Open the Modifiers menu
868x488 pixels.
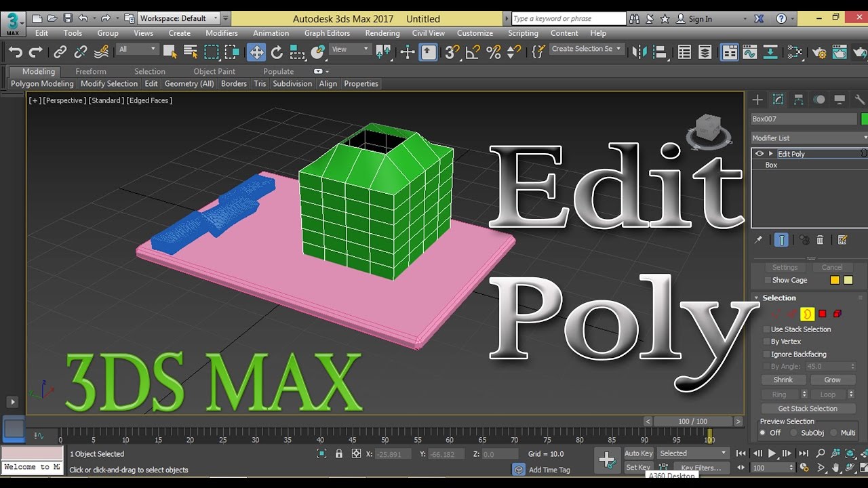click(x=222, y=33)
